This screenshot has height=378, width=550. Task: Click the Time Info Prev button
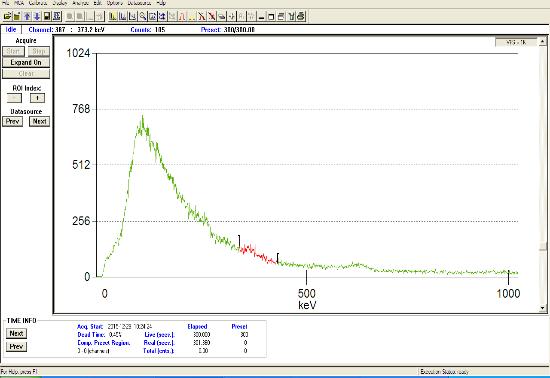(x=16, y=346)
